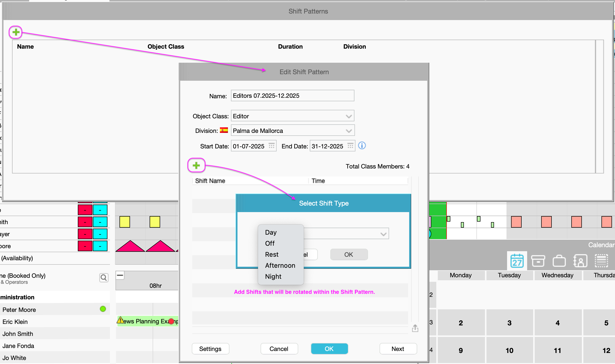Image resolution: width=615 pixels, height=364 pixels.
Task: Collapse the timeline with minus button
Action: [120, 275]
